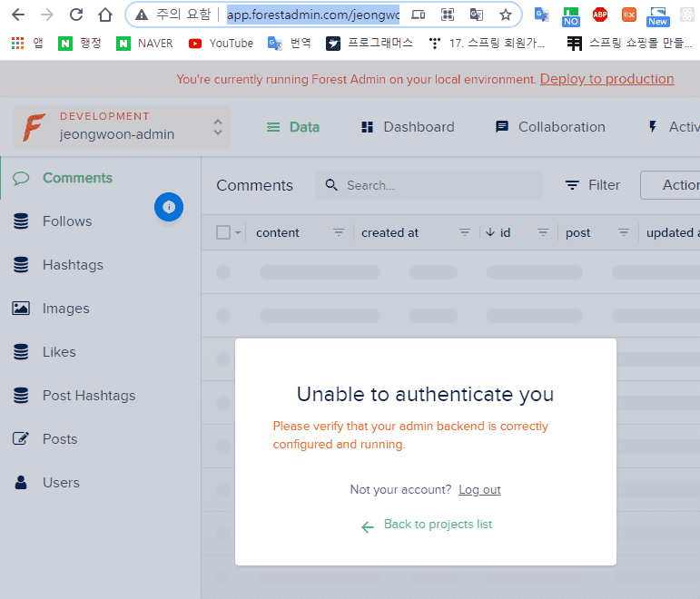The width and height of the screenshot is (700, 599).
Task: Open the YouTube bookmark
Action: point(221,44)
